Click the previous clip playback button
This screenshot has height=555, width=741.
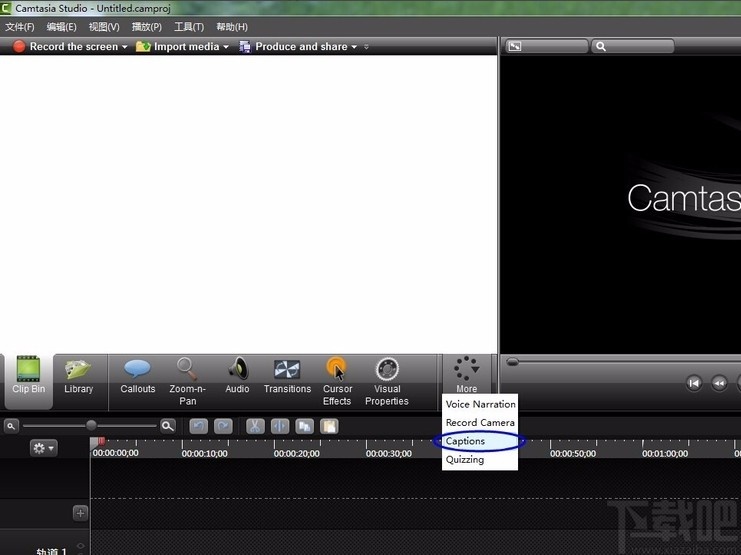(694, 383)
